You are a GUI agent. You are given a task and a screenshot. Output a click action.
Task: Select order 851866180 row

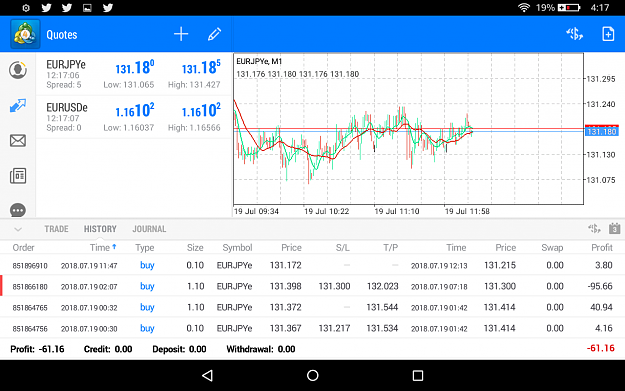[312, 286]
